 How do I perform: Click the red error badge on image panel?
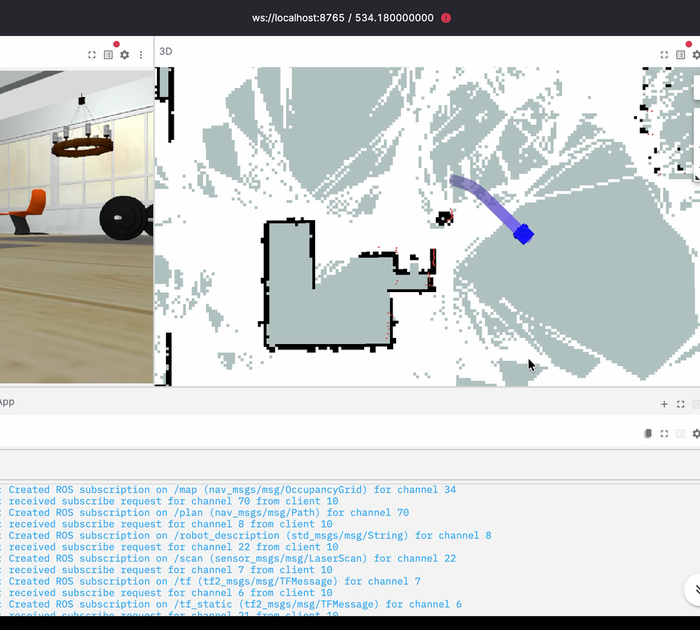point(117,44)
